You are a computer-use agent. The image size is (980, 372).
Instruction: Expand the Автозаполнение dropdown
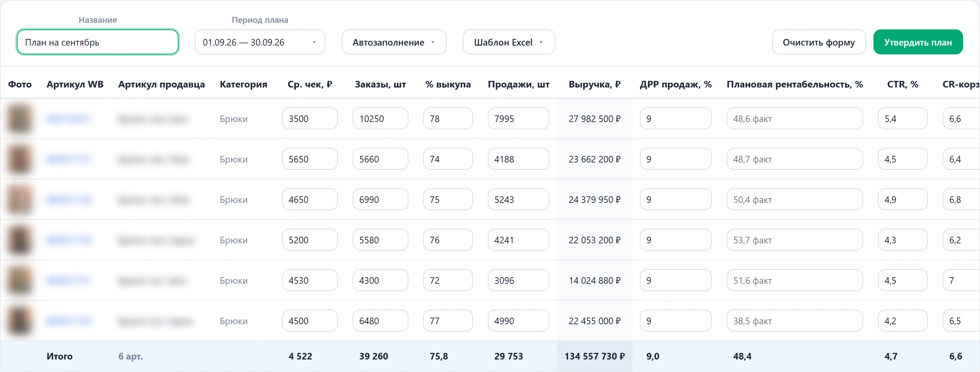click(x=394, y=42)
